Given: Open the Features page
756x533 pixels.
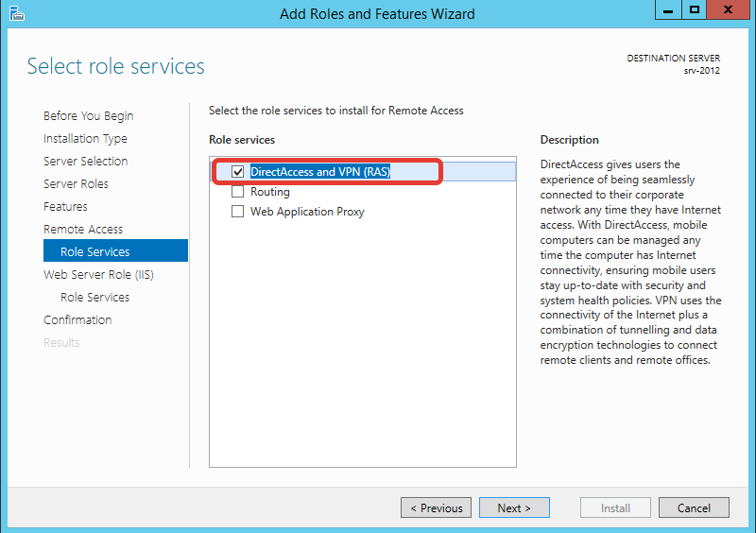Looking at the screenshot, I should [65, 206].
